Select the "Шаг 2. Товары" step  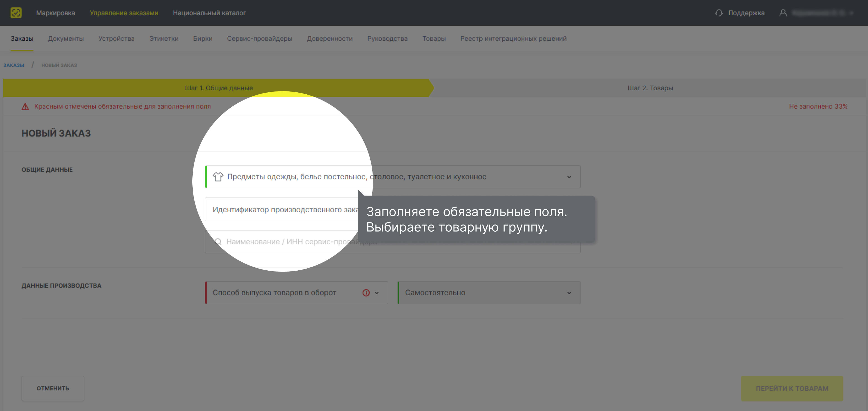click(650, 88)
